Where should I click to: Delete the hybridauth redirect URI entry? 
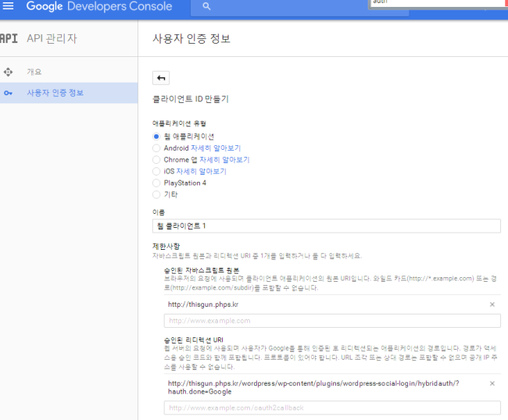click(x=492, y=383)
